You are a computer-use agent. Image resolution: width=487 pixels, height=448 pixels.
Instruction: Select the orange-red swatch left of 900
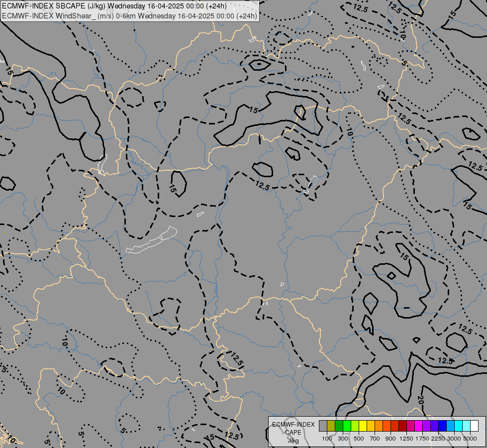pyautogui.click(x=387, y=426)
